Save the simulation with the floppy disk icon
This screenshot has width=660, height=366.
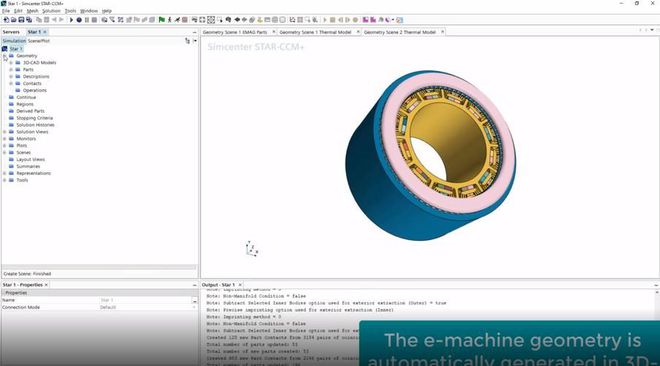pos(21,20)
